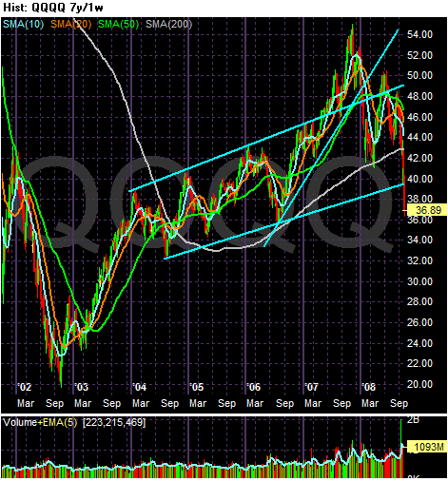Select the SMA(200) indicator label
The width and height of the screenshot is (448, 481).
(168, 24)
